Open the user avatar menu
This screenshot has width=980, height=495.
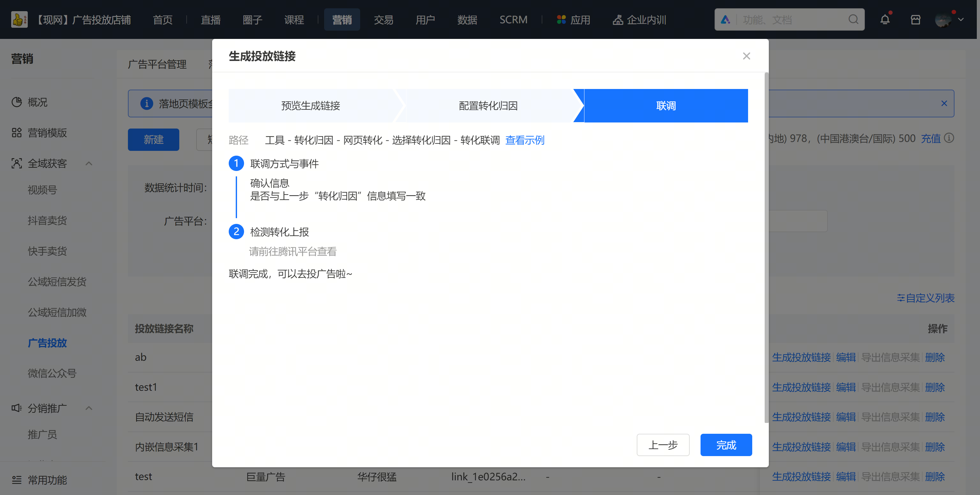pos(944,19)
